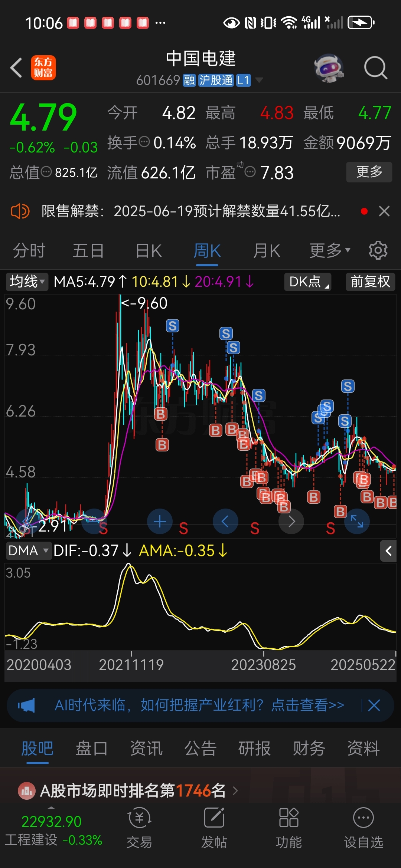
Task: Open 均线 indicator dropdown
Action: click(x=27, y=282)
